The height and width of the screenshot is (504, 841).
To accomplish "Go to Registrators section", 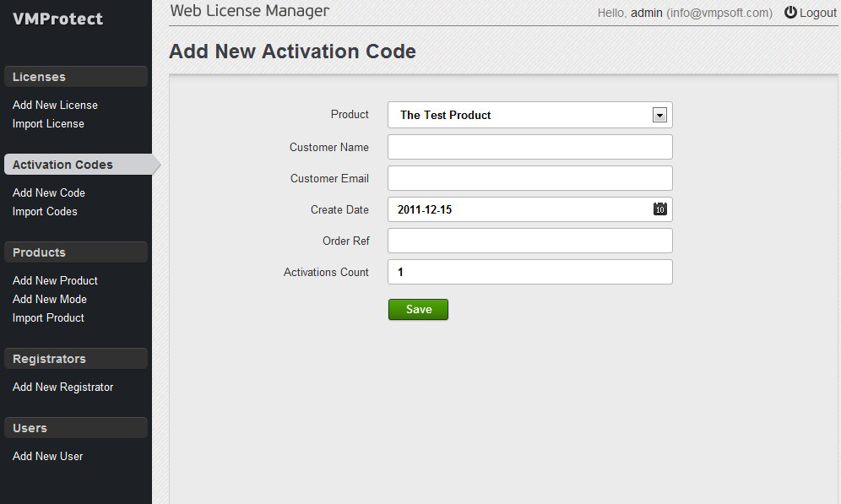I will (x=49, y=359).
